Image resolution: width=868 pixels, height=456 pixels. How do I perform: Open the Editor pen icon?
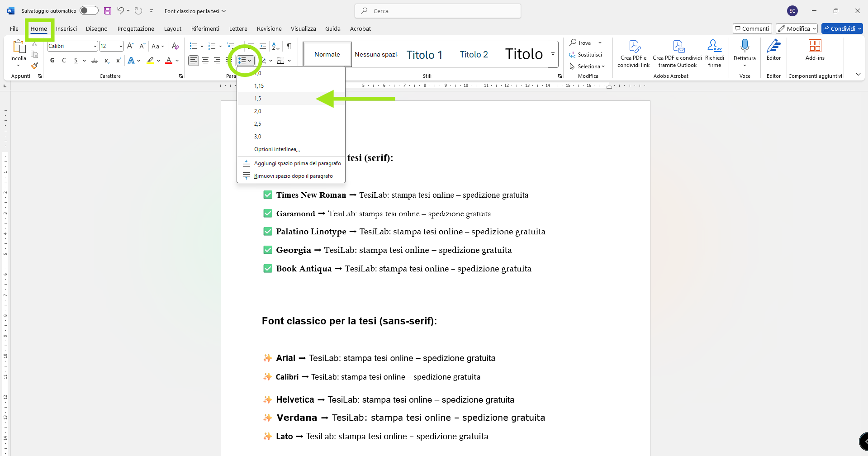773,46
